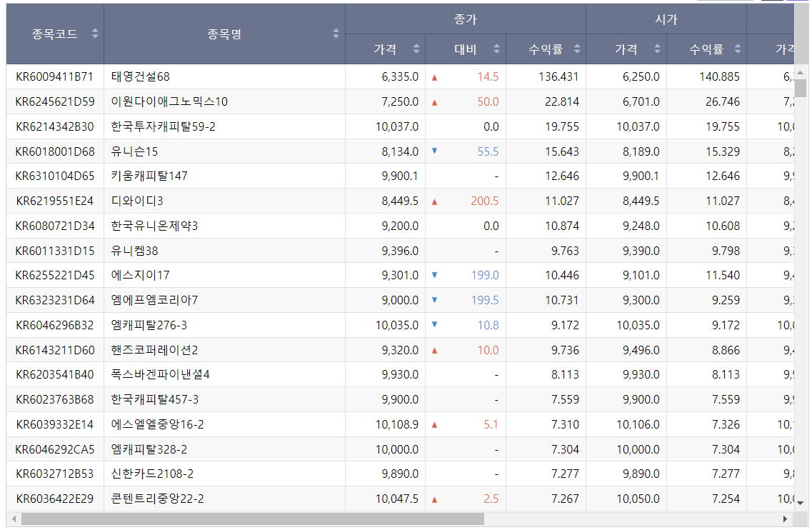Viewport: 812px width, 530px height.
Task: Click the vertical scrollbar thumb
Action: pyautogui.click(x=801, y=88)
